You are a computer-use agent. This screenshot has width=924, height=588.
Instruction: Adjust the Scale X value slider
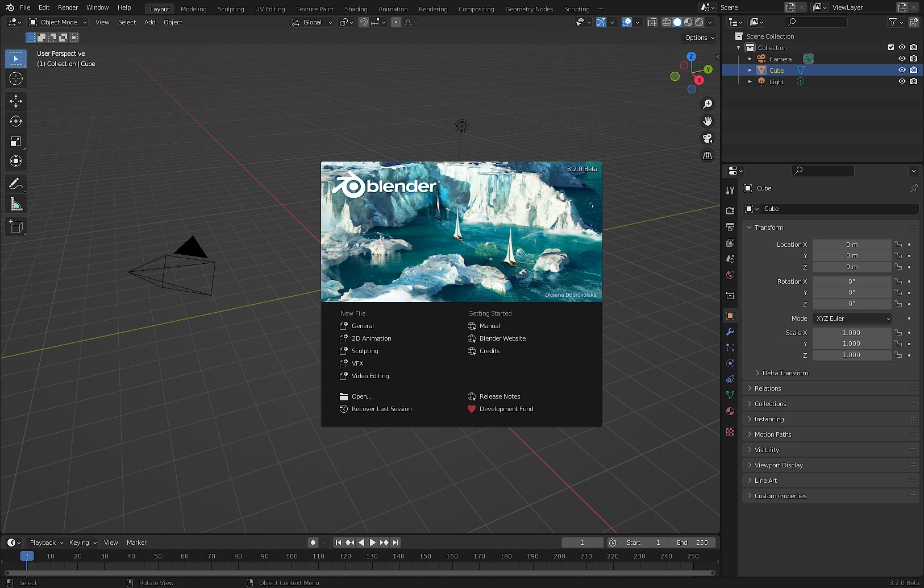[852, 332]
